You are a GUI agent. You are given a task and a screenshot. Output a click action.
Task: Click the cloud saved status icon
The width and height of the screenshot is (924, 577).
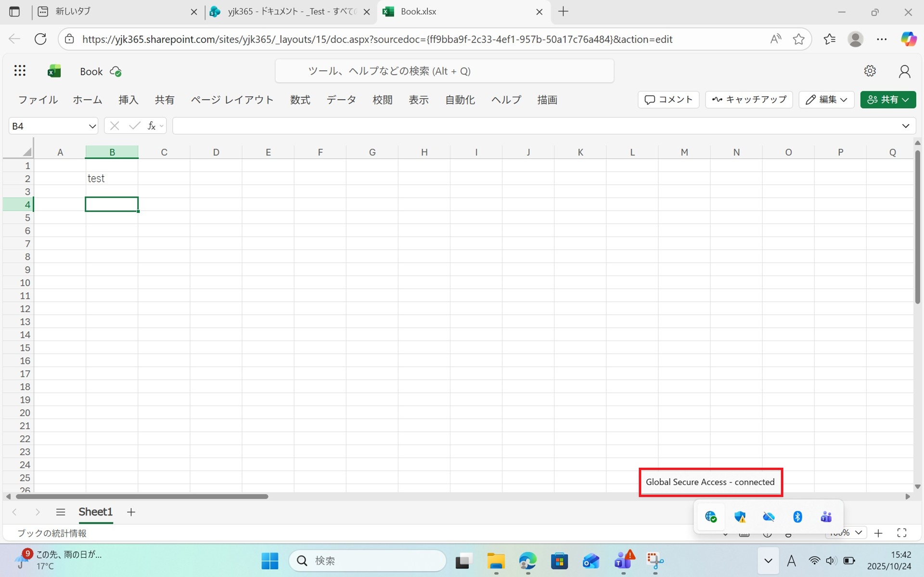(115, 72)
